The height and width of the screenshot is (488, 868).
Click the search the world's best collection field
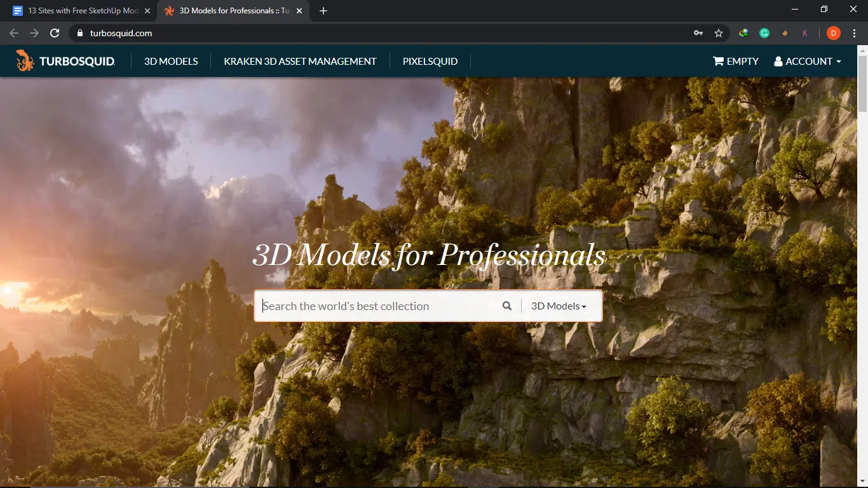[x=378, y=306]
